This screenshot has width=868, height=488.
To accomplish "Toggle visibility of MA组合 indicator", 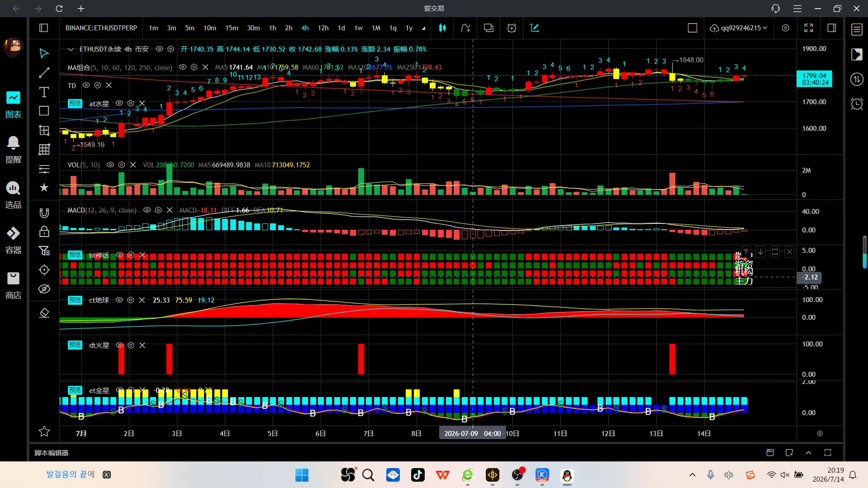I will (x=183, y=67).
